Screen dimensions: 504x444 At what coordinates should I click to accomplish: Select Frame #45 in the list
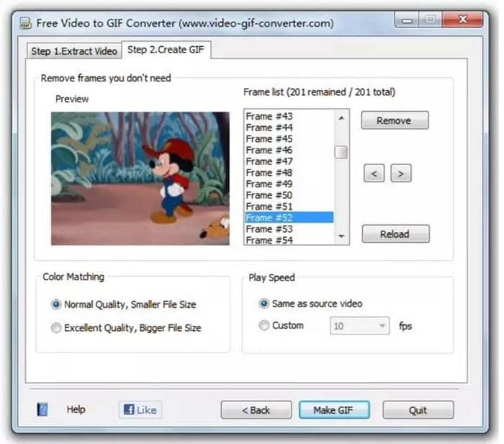pyautogui.click(x=289, y=139)
